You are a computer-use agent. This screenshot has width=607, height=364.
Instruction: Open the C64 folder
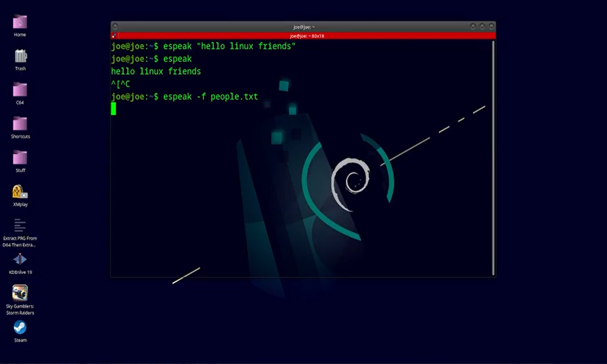tap(20, 91)
